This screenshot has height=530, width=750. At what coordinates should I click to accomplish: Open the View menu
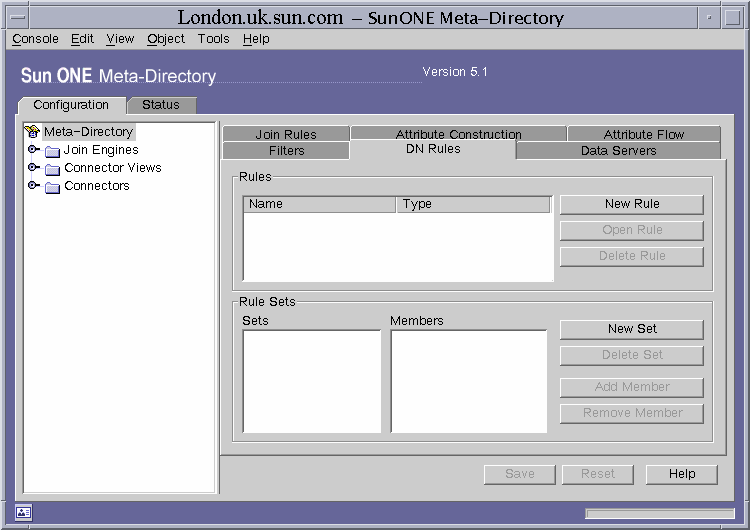point(120,39)
